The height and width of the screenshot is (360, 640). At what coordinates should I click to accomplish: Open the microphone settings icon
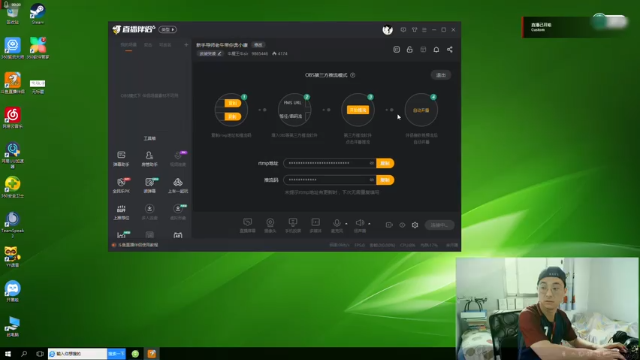pyautogui.click(x=337, y=223)
